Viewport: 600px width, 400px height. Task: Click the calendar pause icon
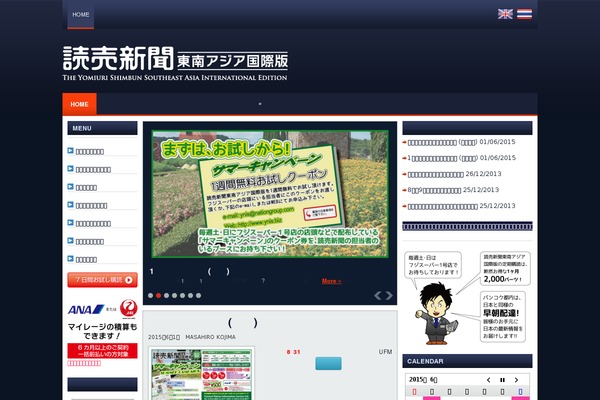(x=502, y=380)
